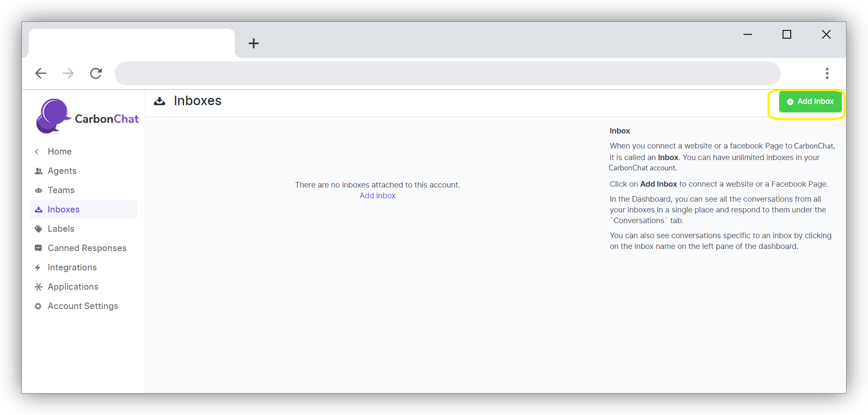Click the Agents people icon in sidebar
The height and width of the screenshot is (415, 868).
[39, 171]
